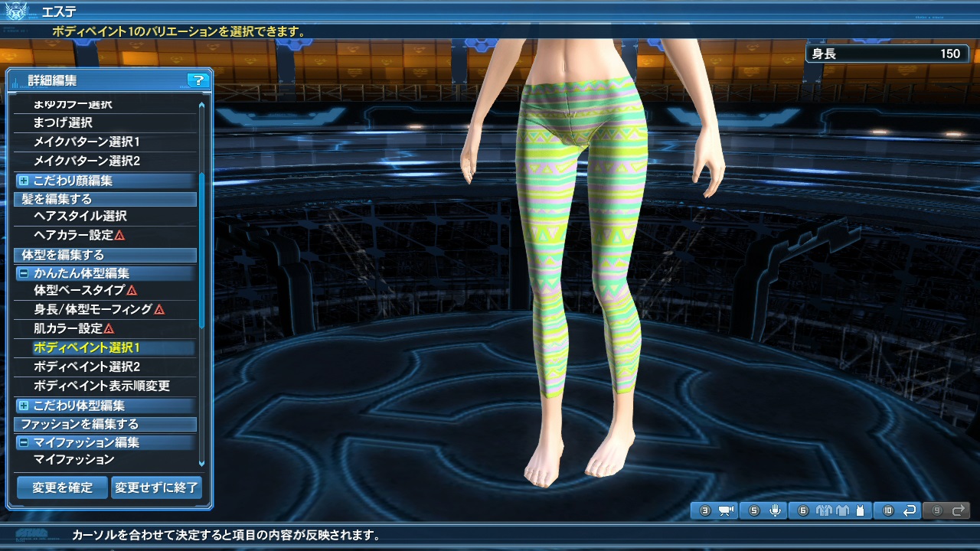980x551 pixels.
Task: Open メイクパターン選択2
Action: click(x=106, y=161)
